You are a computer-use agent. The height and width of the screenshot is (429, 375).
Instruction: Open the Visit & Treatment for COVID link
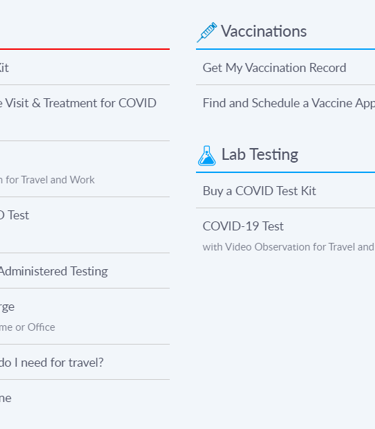pos(78,103)
